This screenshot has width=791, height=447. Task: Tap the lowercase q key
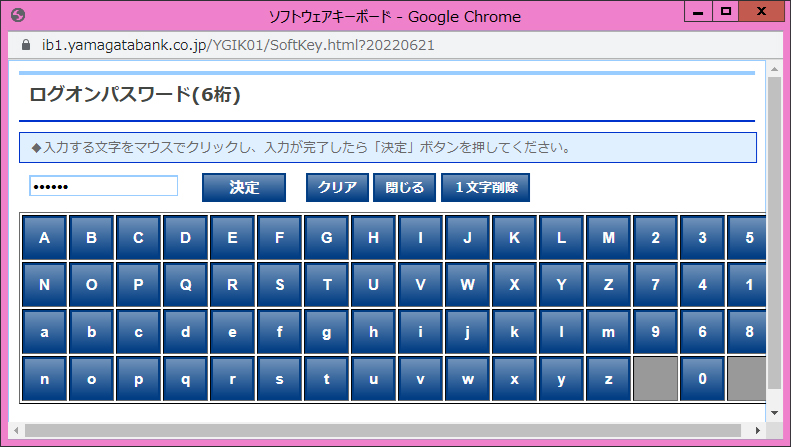point(186,379)
